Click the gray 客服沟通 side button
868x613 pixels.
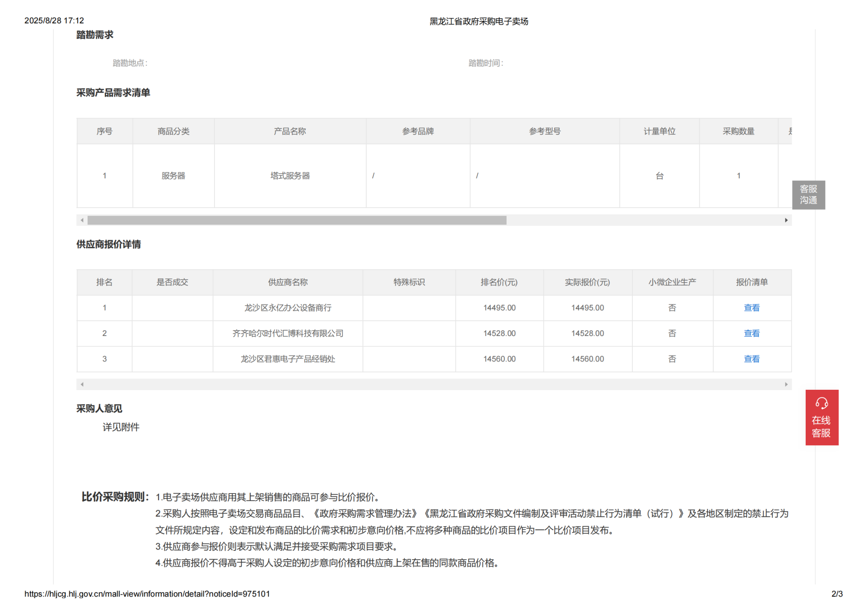pyautogui.click(x=808, y=195)
